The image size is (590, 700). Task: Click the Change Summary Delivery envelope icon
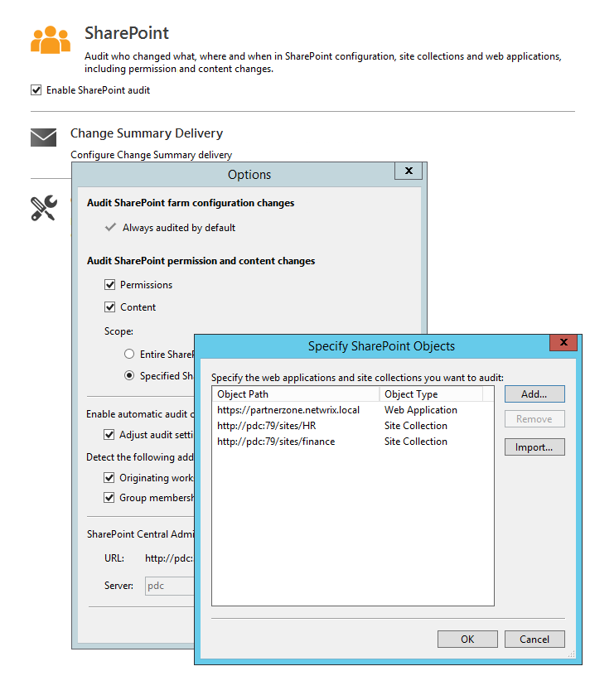point(43,138)
